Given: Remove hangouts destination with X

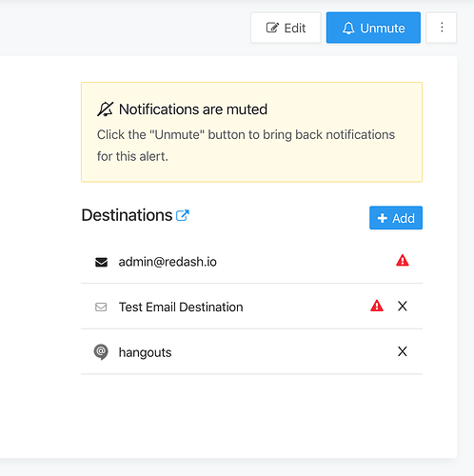Looking at the screenshot, I should (x=403, y=351).
